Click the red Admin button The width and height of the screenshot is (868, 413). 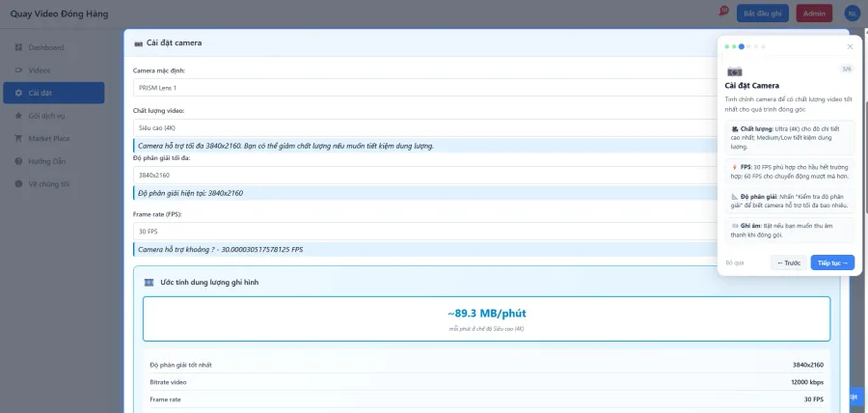click(x=814, y=14)
